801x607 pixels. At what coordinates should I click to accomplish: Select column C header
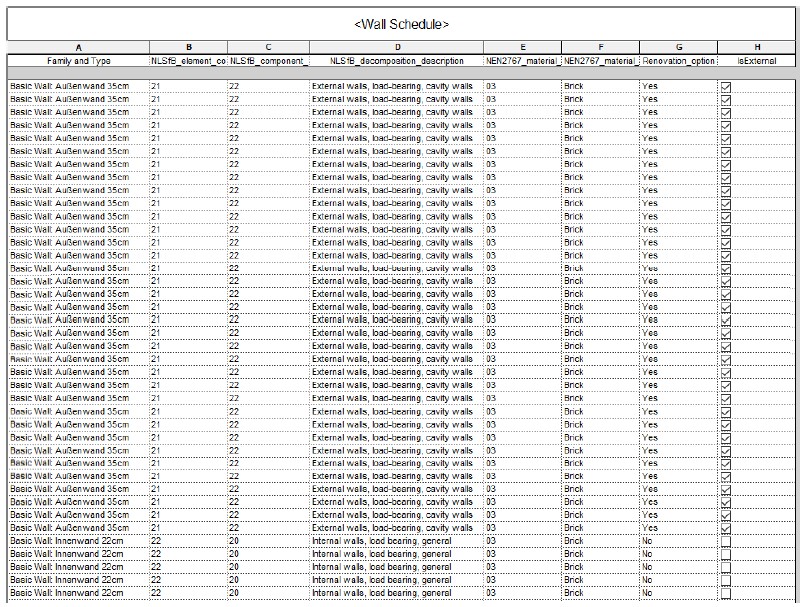pyautogui.click(x=268, y=48)
